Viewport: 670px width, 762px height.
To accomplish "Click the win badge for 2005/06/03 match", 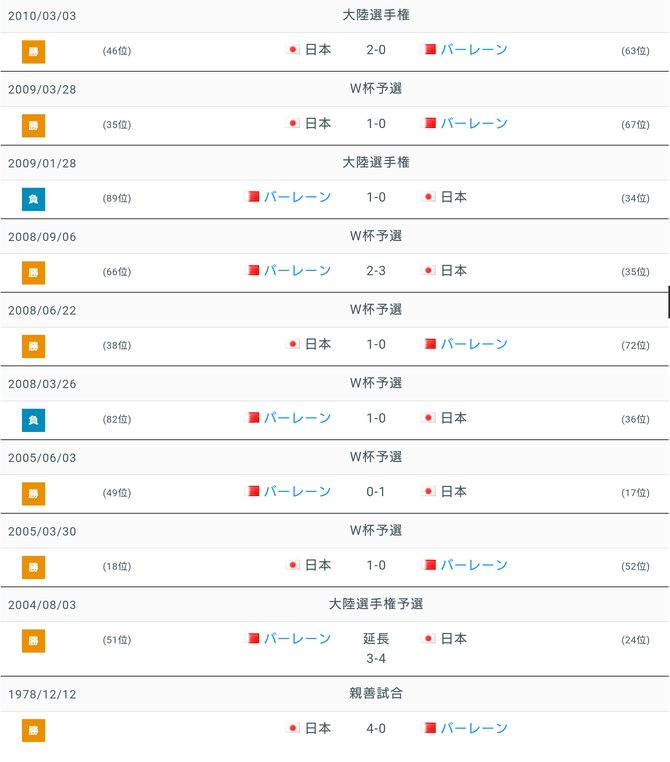I will point(34,493).
